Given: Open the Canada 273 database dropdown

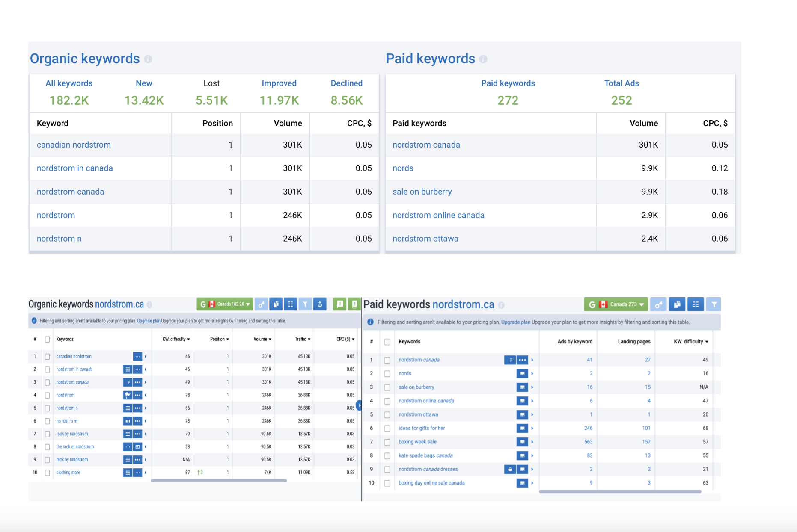Looking at the screenshot, I should (616, 304).
